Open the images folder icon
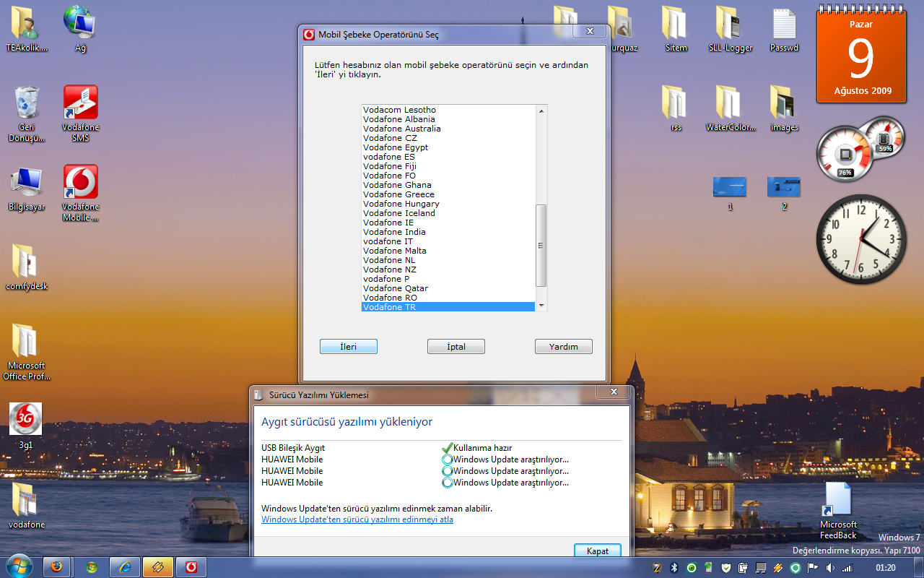The image size is (924, 578). point(784,108)
